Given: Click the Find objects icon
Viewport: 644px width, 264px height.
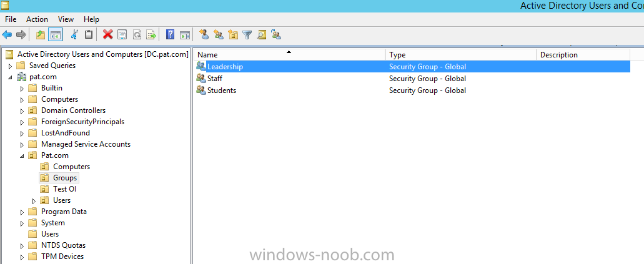Looking at the screenshot, I should (x=262, y=35).
